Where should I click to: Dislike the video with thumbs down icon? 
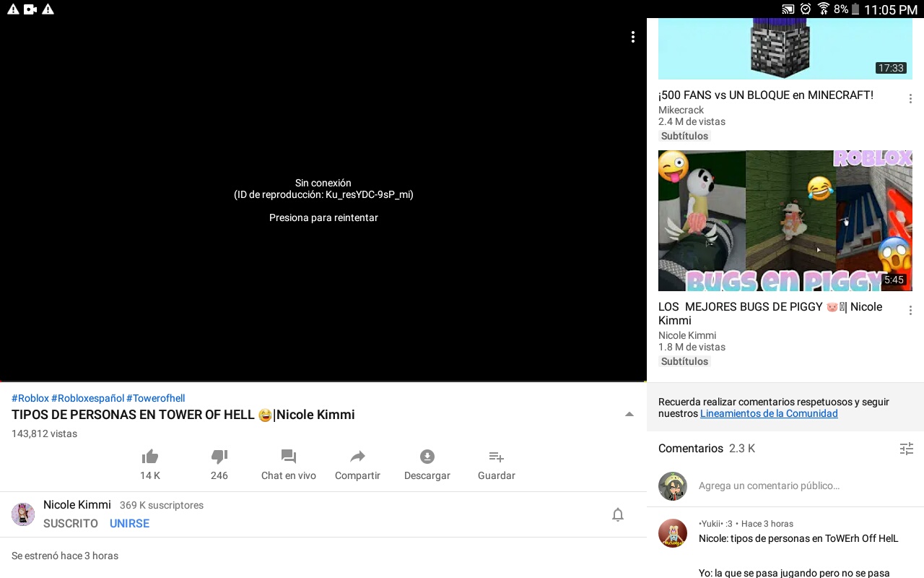point(219,457)
